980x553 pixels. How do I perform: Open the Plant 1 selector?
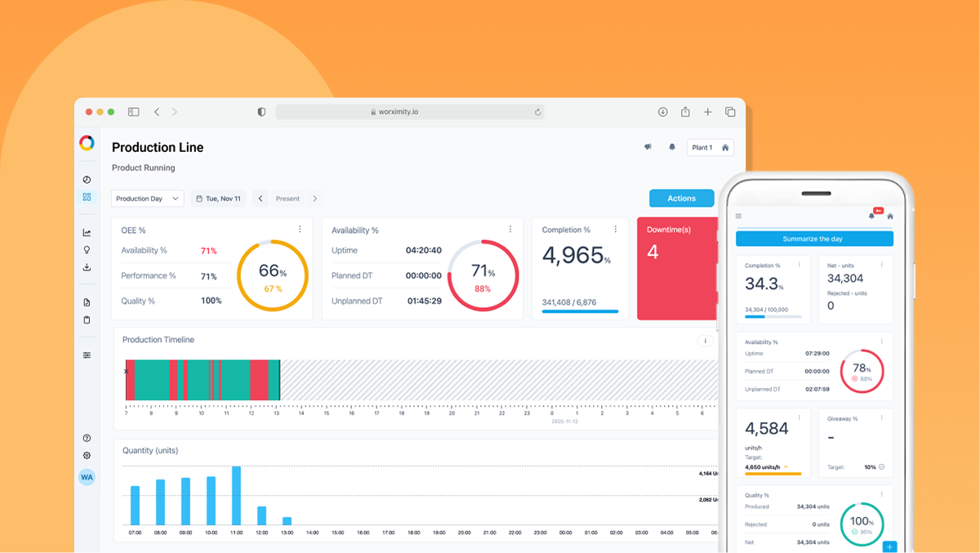710,148
